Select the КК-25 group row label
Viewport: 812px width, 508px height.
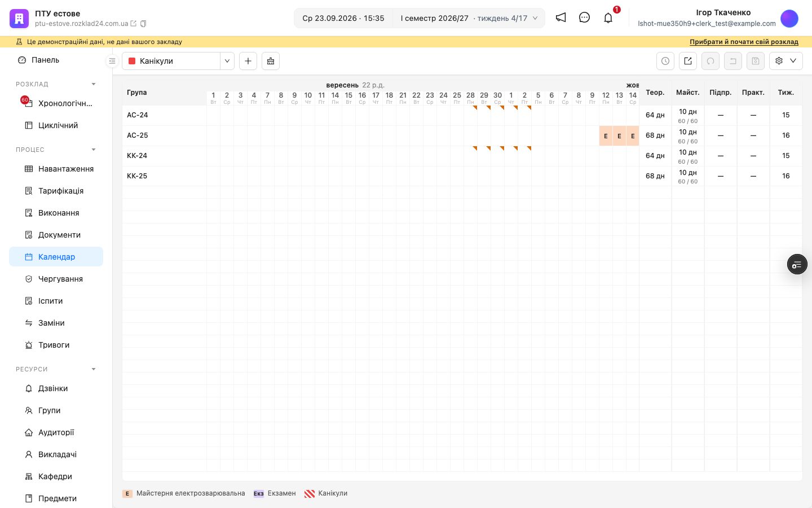(x=137, y=176)
